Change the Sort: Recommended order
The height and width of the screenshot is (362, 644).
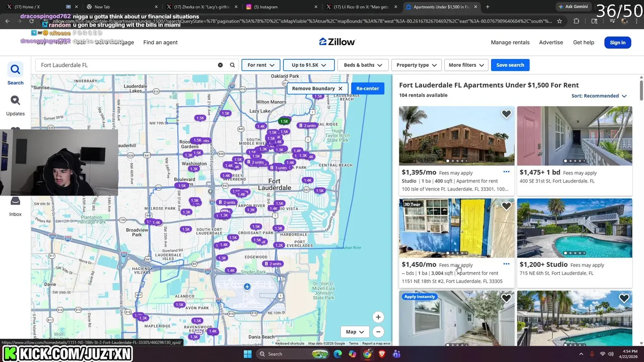coord(599,96)
